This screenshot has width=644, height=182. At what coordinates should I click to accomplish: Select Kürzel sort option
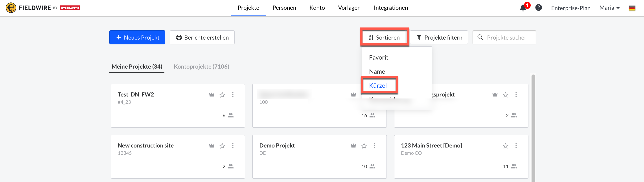point(378,86)
